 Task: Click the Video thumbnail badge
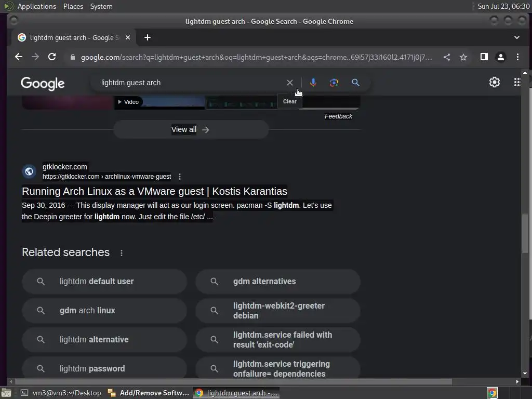point(128,102)
